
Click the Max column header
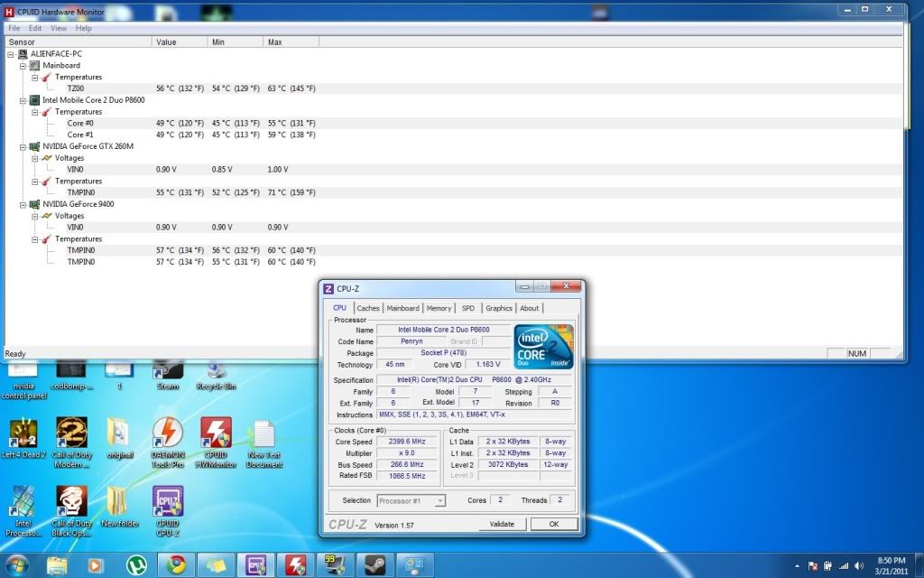[291, 42]
